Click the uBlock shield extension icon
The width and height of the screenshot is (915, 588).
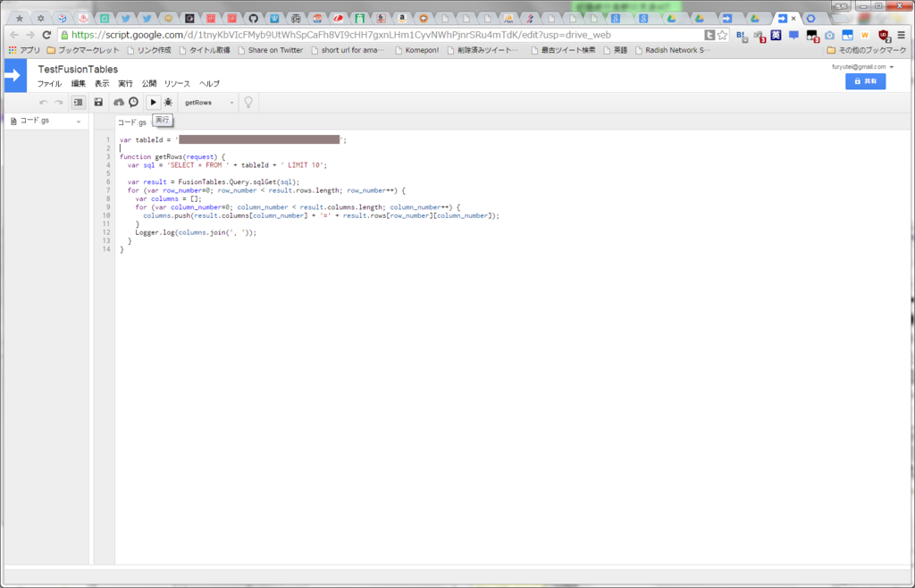(884, 36)
